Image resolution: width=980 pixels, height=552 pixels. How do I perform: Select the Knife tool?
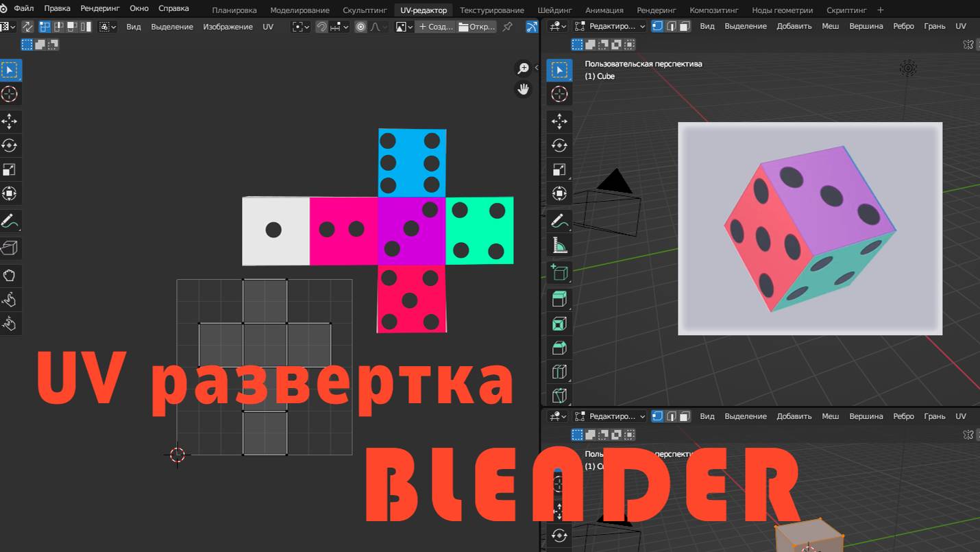click(x=559, y=396)
